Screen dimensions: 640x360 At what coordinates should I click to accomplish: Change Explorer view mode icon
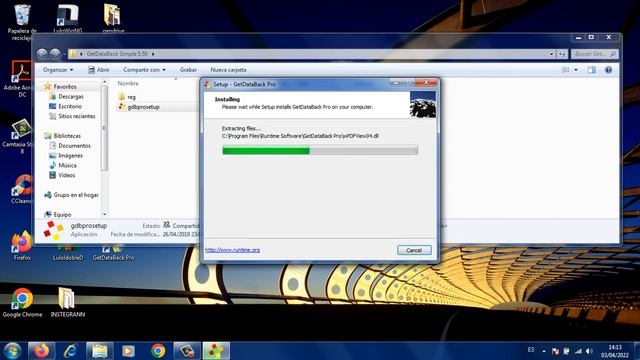point(566,70)
